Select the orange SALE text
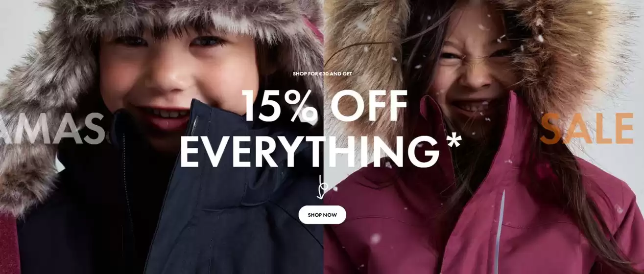644x274 pixels. point(587,128)
